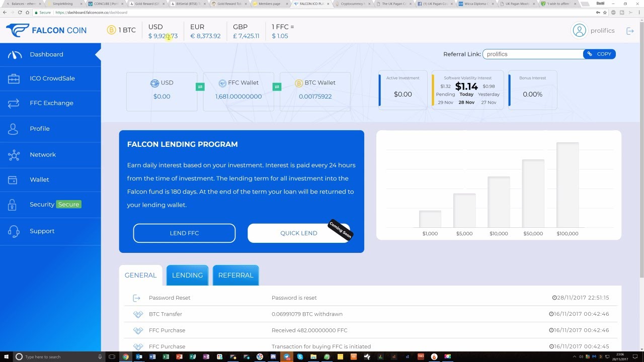This screenshot has width=644, height=362.
Task: Click the swap icon between USD and FFC Wallet
Action: click(x=200, y=87)
